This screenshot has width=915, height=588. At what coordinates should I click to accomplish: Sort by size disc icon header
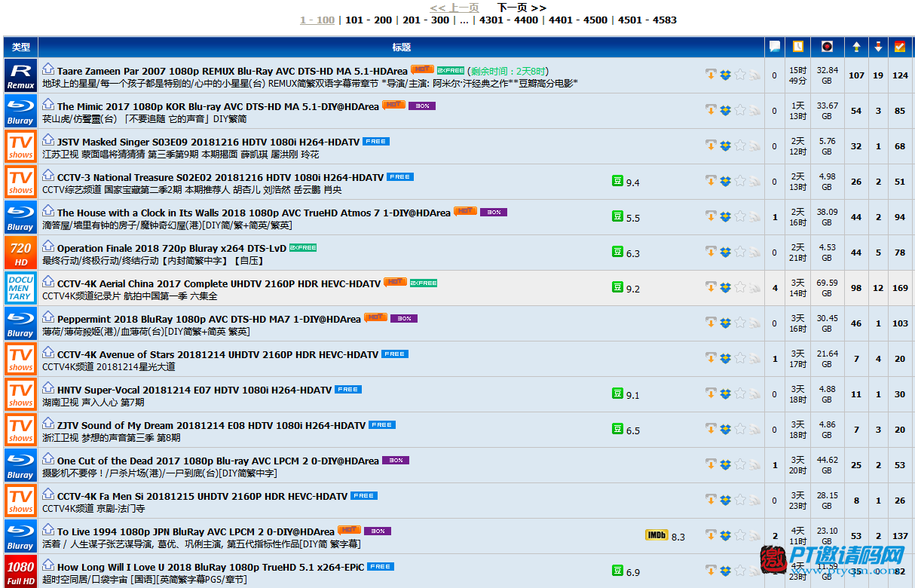(x=827, y=47)
